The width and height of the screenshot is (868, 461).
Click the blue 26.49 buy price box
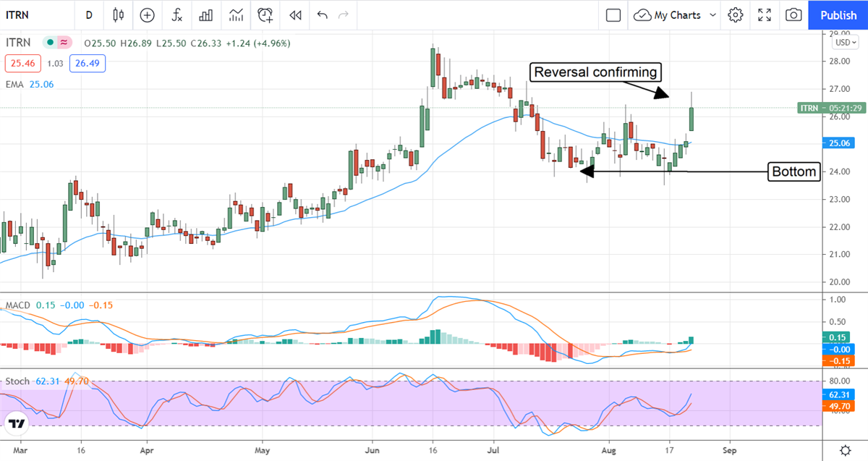tap(88, 64)
